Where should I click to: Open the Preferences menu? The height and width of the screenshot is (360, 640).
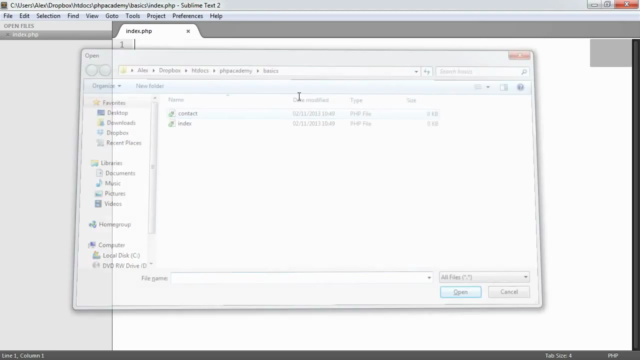point(187,16)
